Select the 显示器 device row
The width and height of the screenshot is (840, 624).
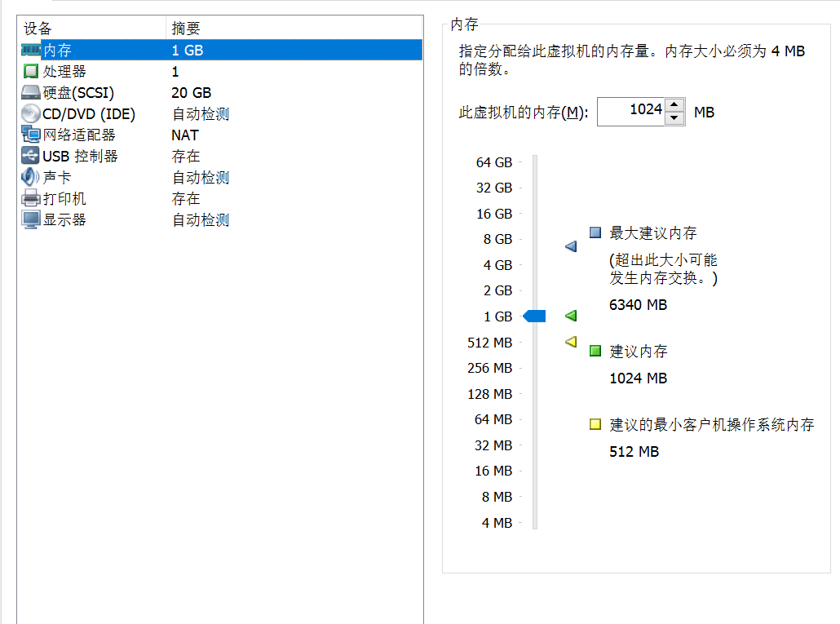[x=220, y=219]
